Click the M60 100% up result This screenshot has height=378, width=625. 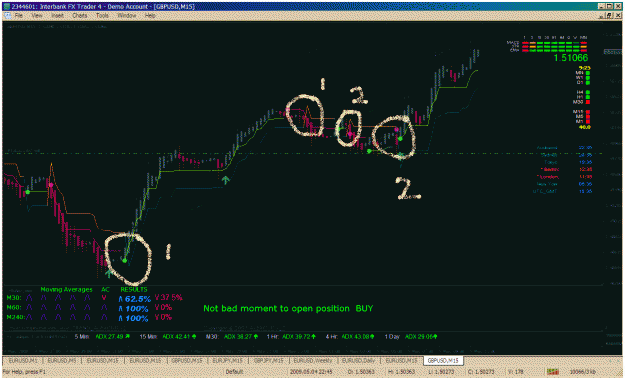pos(134,309)
